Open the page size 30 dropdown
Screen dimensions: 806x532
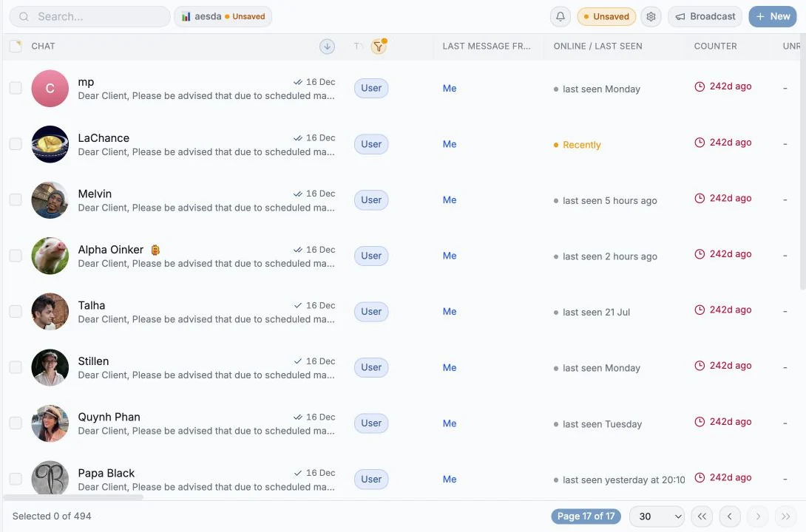tap(657, 516)
